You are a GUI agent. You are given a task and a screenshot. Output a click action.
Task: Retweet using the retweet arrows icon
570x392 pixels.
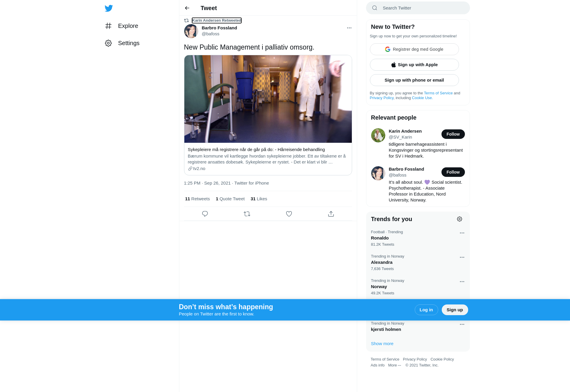point(247,214)
